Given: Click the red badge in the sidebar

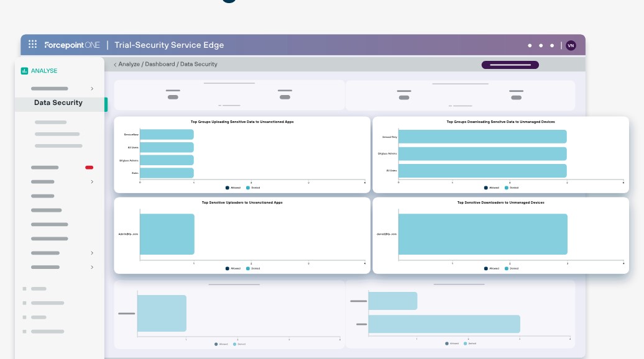Looking at the screenshot, I should click(x=89, y=168).
